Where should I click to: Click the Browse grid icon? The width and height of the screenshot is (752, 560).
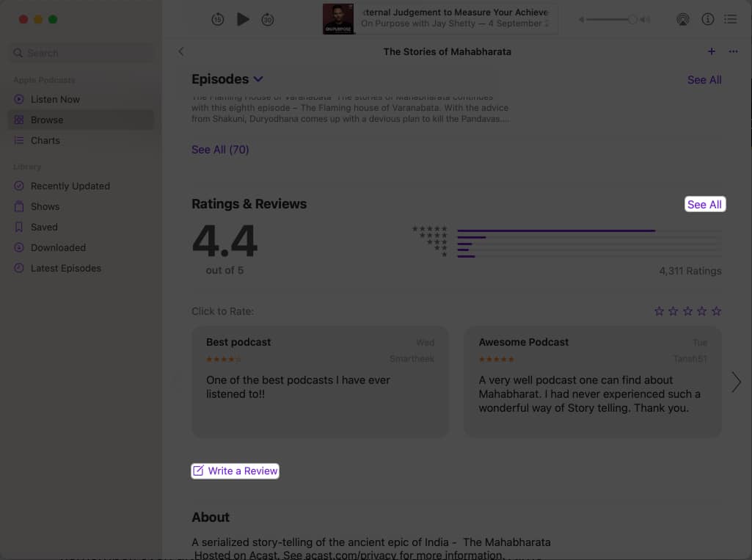(x=18, y=120)
